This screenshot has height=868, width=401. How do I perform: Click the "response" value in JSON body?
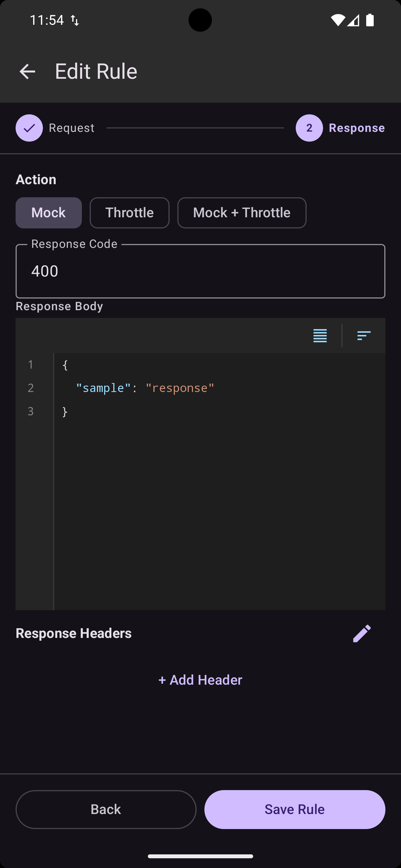(180, 388)
